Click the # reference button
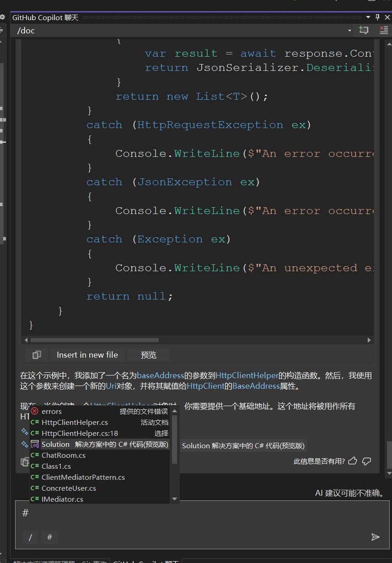392x563 pixels. click(49, 537)
